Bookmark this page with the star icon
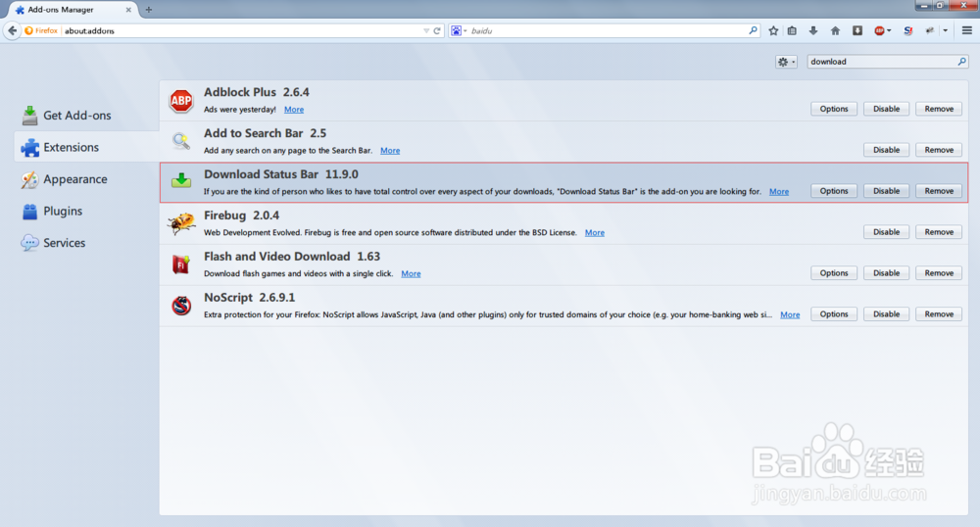The height and width of the screenshot is (527, 980). tap(773, 30)
